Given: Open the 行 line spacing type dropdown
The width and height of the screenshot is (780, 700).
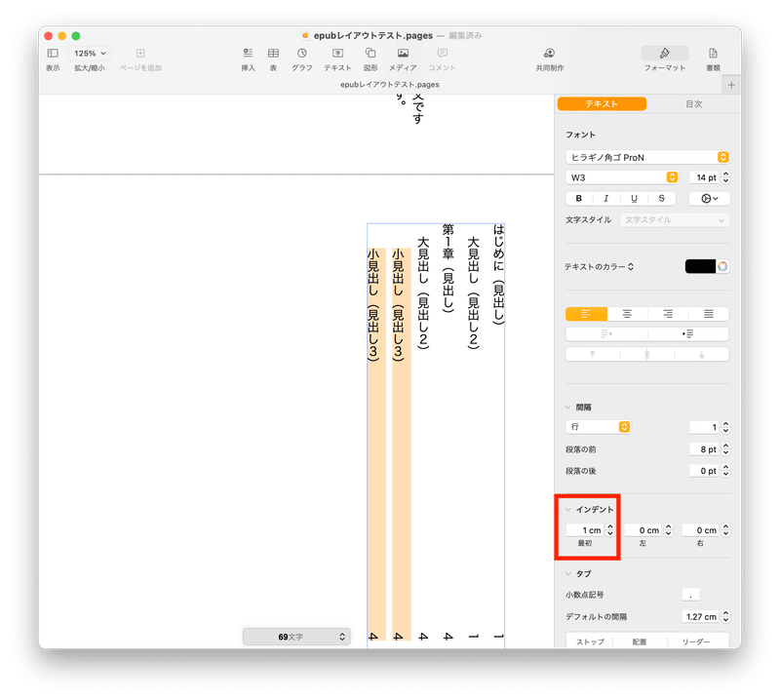Looking at the screenshot, I should pyautogui.click(x=599, y=427).
